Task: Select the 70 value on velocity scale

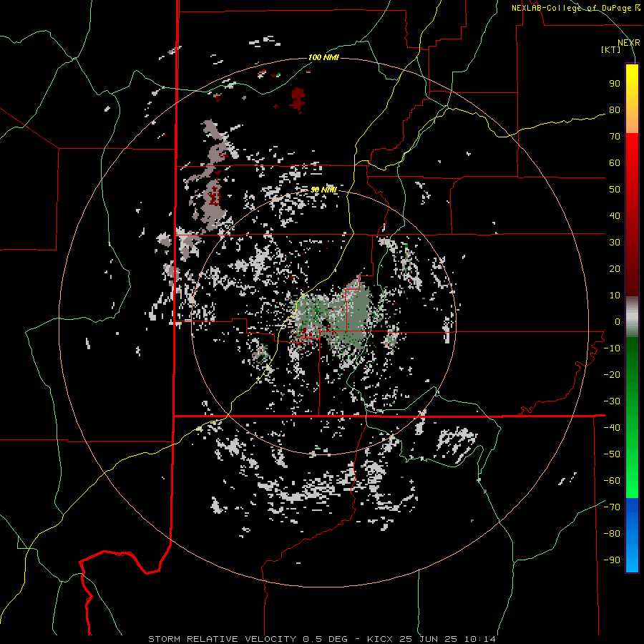Action: (x=615, y=137)
